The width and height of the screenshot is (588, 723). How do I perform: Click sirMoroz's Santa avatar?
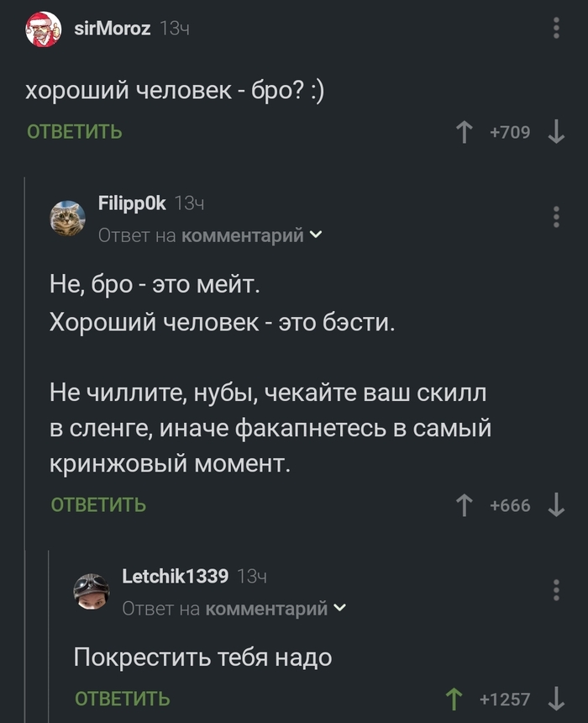pos(43,30)
